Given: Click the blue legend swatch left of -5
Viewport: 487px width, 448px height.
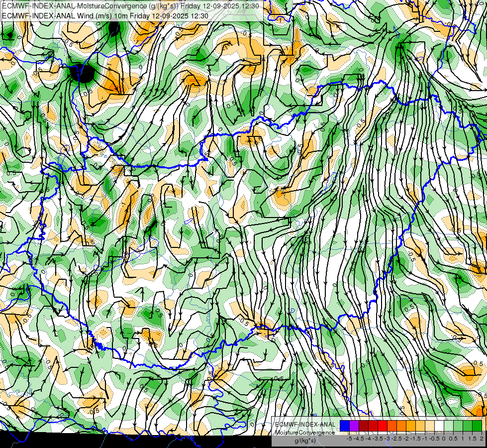Looking at the screenshot, I should pyautogui.click(x=345, y=426).
